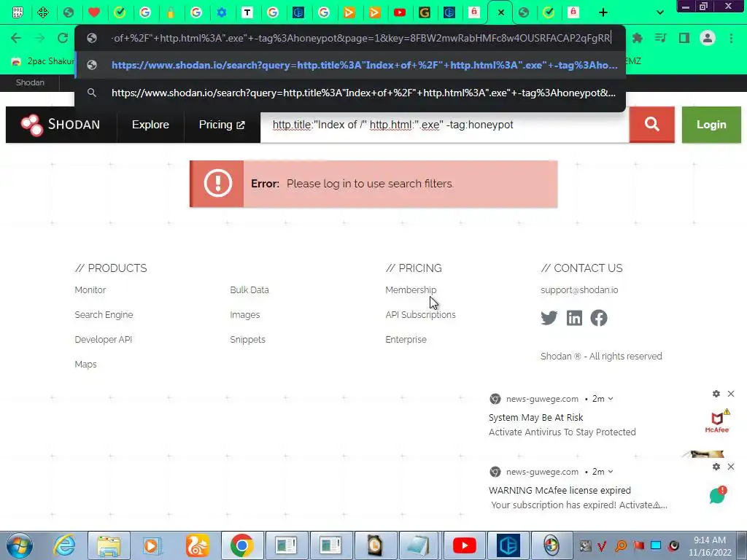Select the search-icon Shodan URL suggestion
This screenshot has width=747, height=560.
tap(350, 93)
